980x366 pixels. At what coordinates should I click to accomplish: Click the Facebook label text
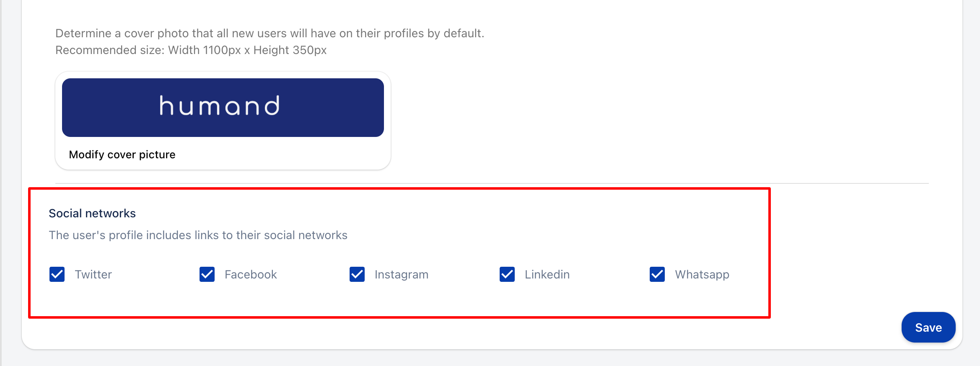tap(251, 274)
